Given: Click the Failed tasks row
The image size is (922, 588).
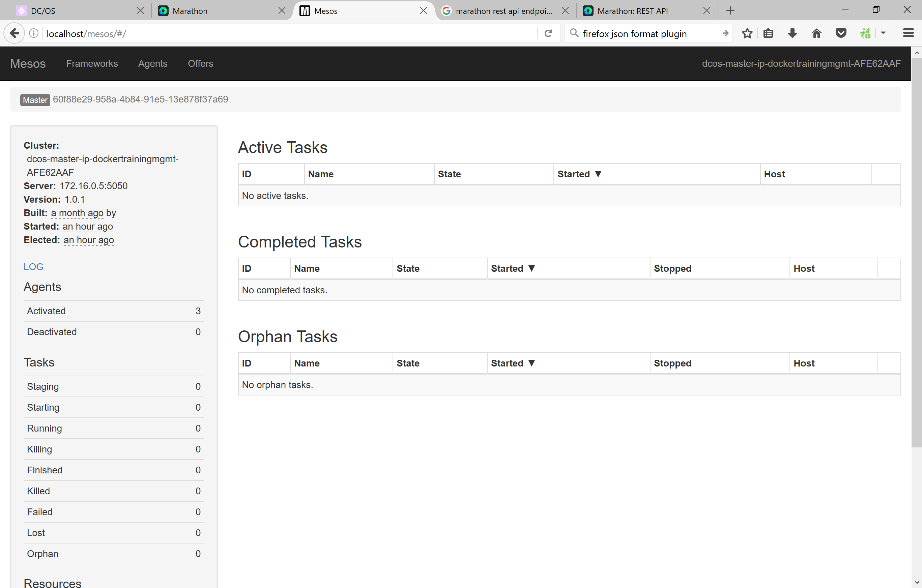Looking at the screenshot, I should (114, 512).
